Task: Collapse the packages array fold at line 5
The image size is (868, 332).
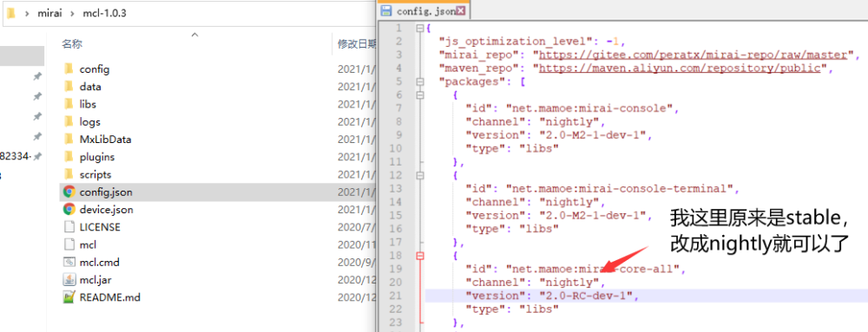Action: pos(419,81)
